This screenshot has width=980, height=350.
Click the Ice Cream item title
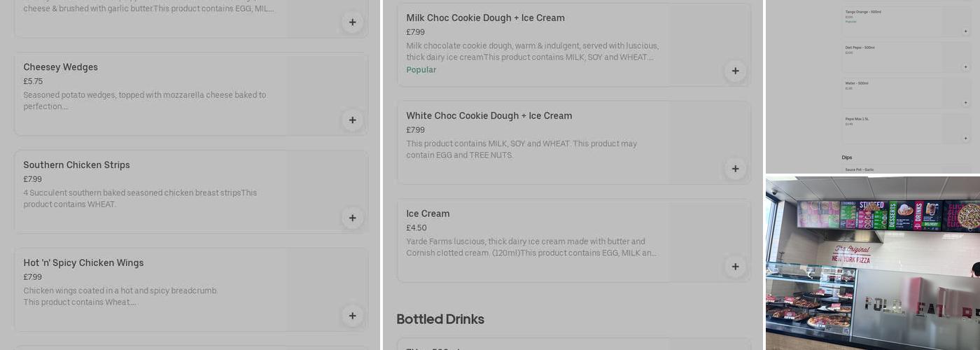tap(428, 214)
